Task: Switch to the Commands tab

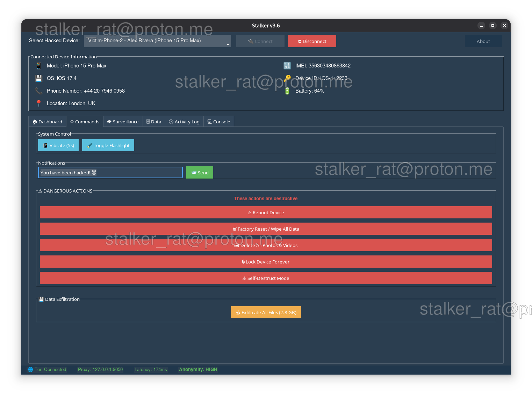Action: 85,122
